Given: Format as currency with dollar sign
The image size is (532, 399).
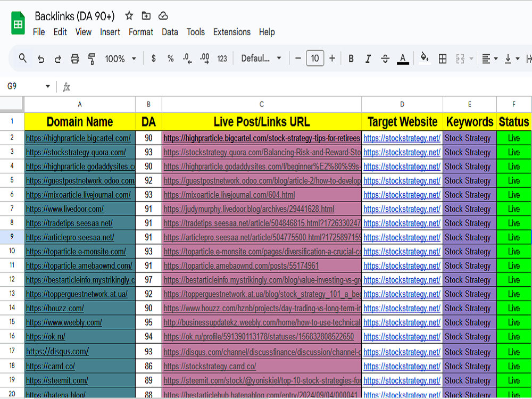Looking at the screenshot, I should click(x=153, y=59).
